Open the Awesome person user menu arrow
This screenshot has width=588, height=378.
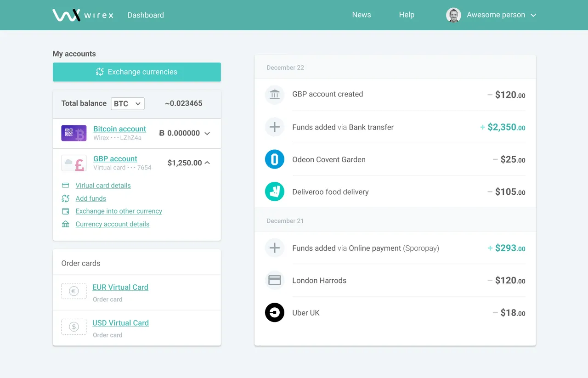(533, 15)
